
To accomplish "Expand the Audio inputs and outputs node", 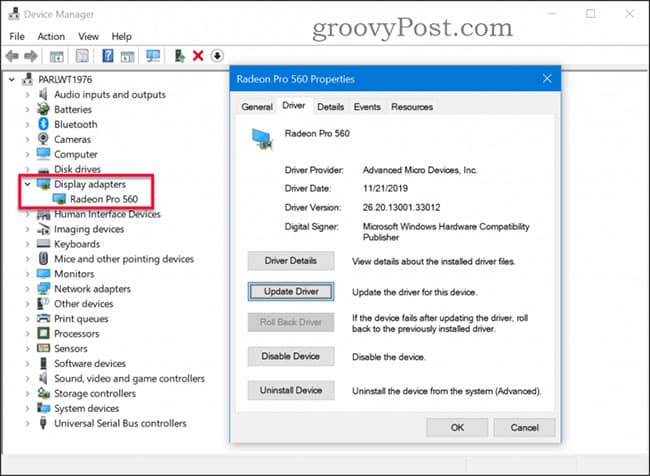I will (x=27, y=95).
